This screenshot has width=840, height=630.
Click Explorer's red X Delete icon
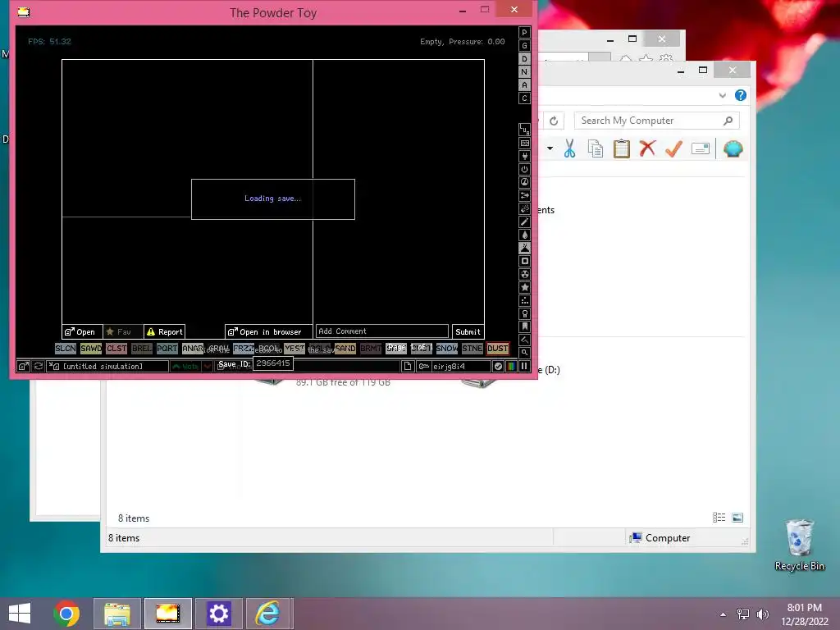pos(648,148)
